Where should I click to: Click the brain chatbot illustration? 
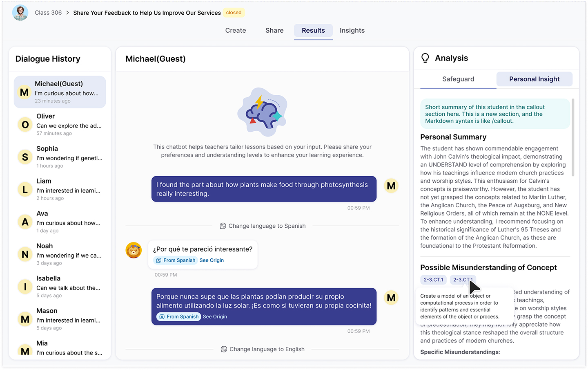(262, 112)
